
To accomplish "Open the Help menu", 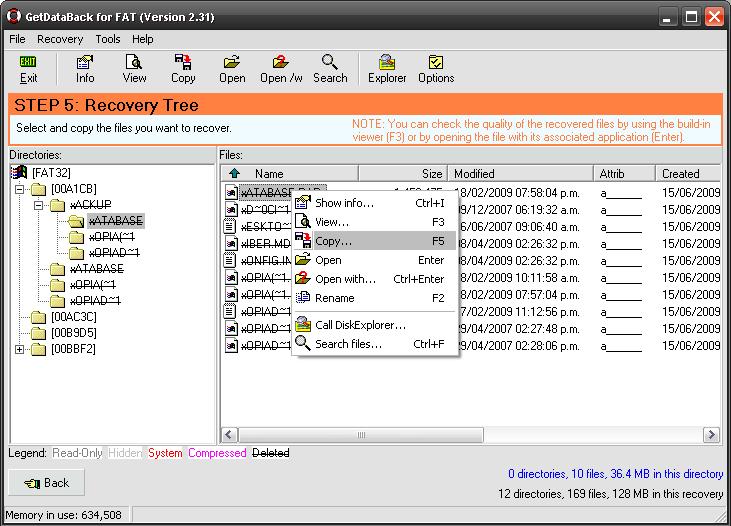I will pyautogui.click(x=143, y=39).
